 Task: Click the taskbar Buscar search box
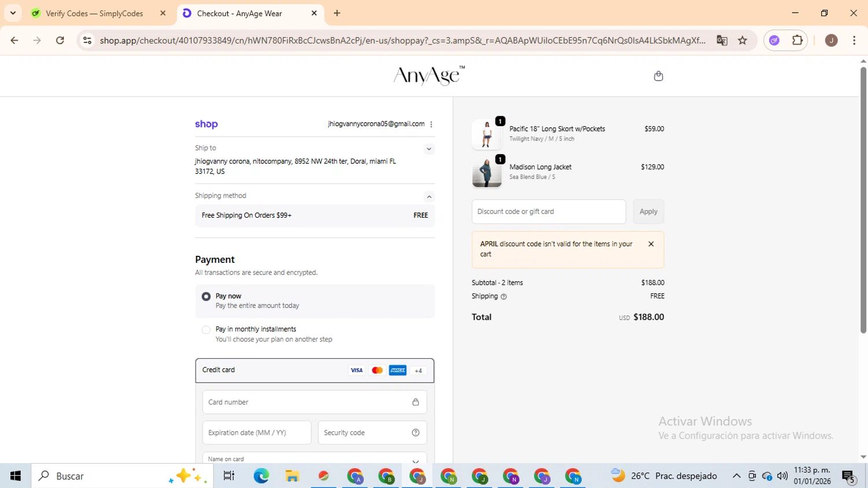tap(122, 476)
